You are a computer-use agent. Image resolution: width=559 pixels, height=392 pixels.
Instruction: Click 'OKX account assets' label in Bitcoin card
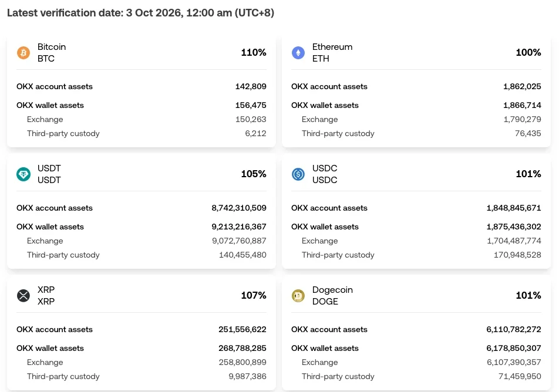point(55,87)
